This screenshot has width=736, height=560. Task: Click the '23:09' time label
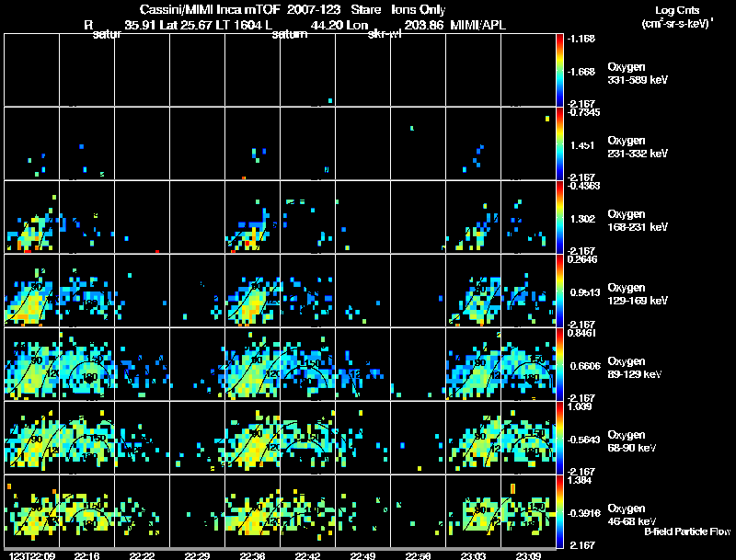click(528, 555)
